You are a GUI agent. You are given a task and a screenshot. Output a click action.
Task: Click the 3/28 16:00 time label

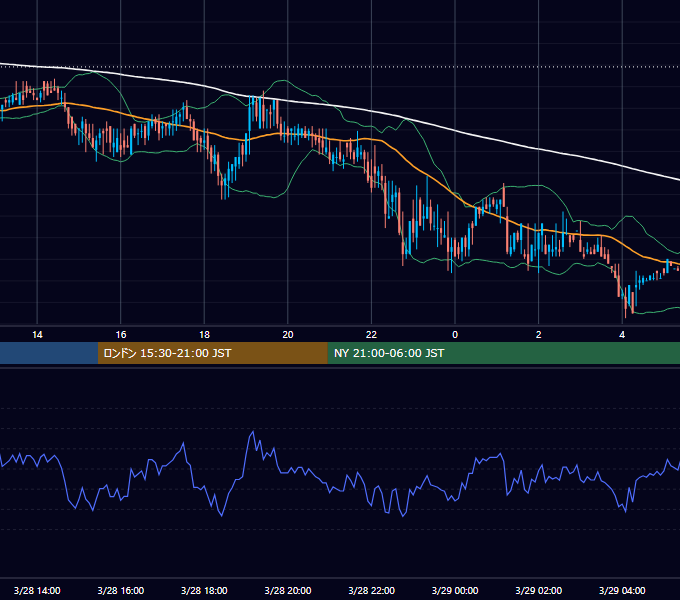tap(121, 590)
